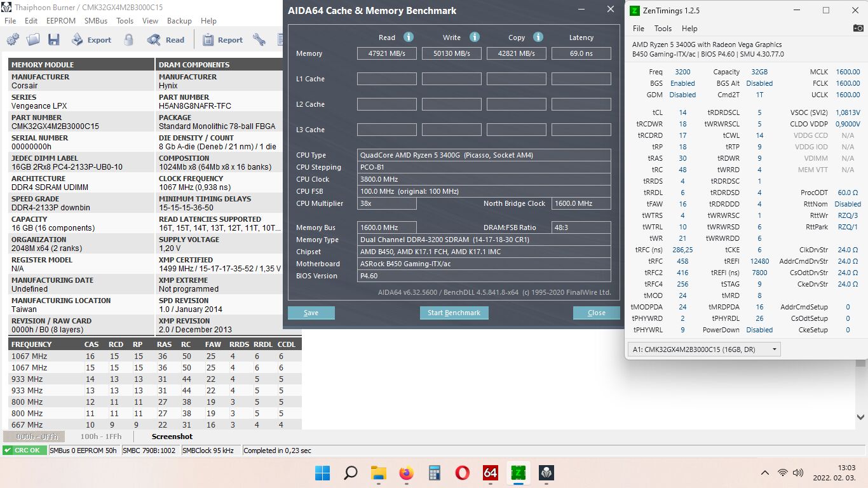The width and height of the screenshot is (868, 488).
Task: Click the ProcODT 60.0 Ω value
Action: tap(848, 193)
